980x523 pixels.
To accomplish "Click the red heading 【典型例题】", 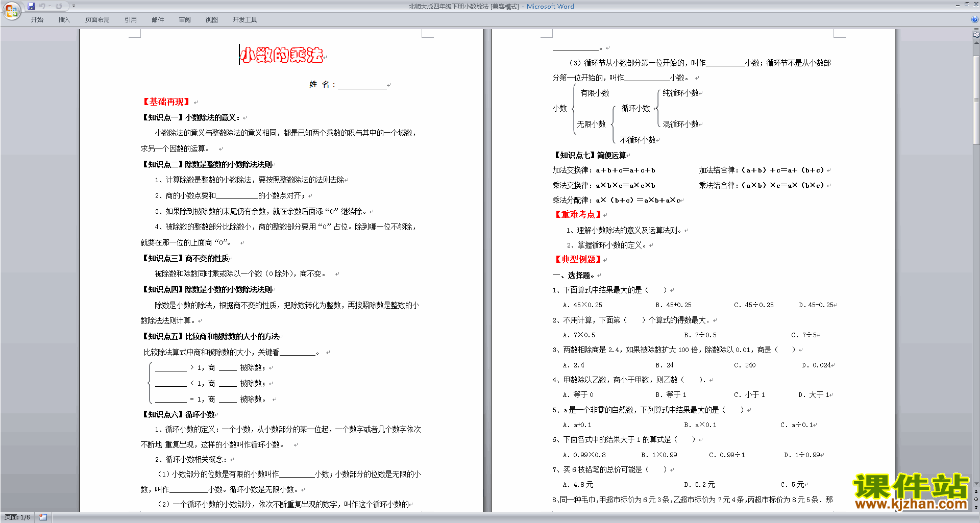I will [577, 260].
